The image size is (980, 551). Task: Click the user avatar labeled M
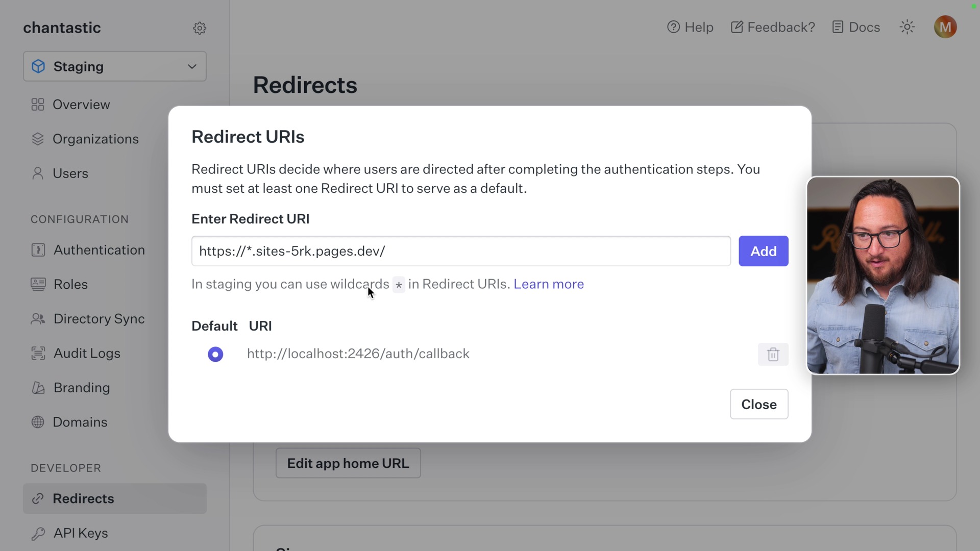pyautogui.click(x=945, y=27)
